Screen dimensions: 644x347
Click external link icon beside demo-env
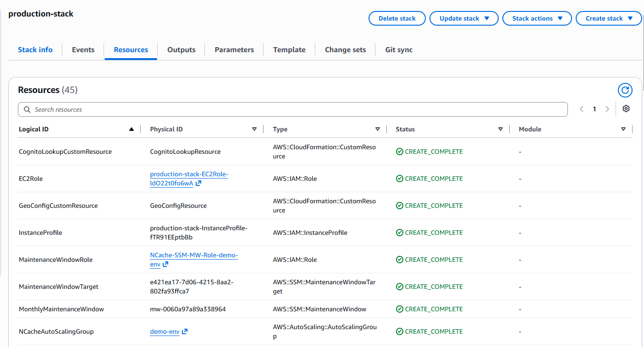point(185,331)
